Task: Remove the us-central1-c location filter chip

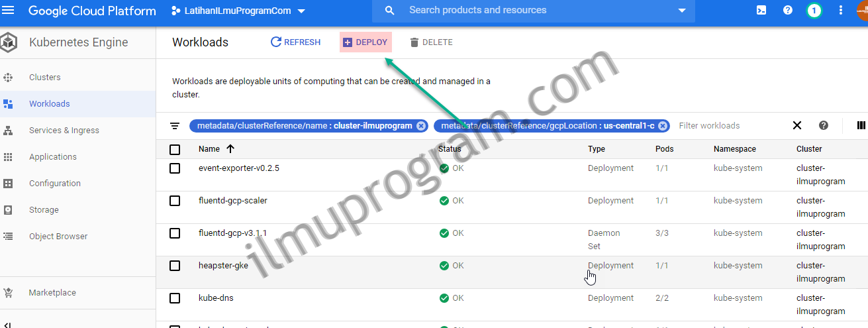Action: click(663, 126)
